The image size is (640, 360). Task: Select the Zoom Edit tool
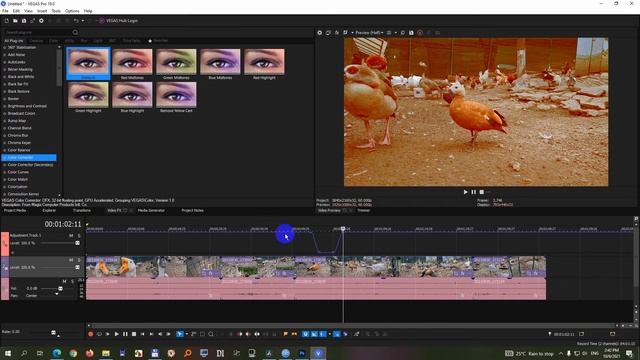coord(211,334)
